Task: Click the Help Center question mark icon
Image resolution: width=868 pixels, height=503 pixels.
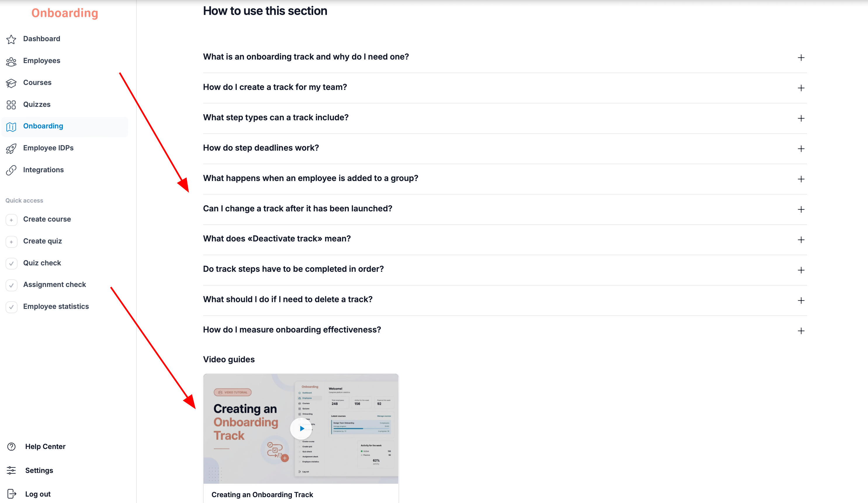Action: [11, 447]
